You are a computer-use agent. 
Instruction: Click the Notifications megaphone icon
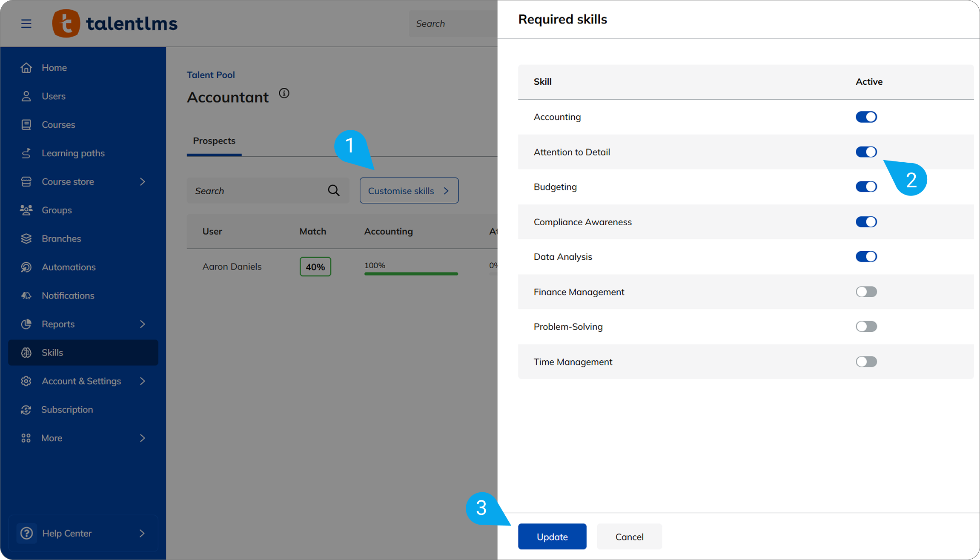point(26,296)
